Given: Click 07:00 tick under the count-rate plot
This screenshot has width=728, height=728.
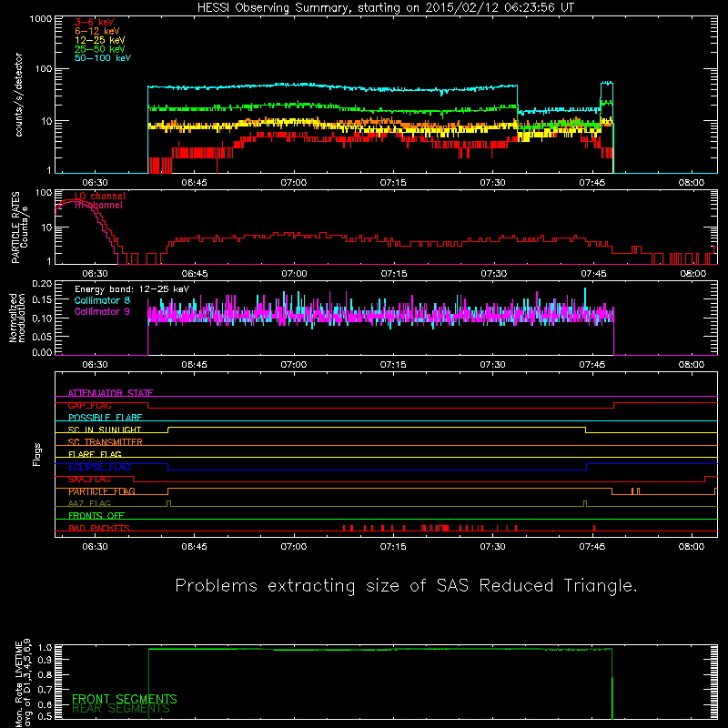Looking at the screenshot, I should tap(293, 183).
